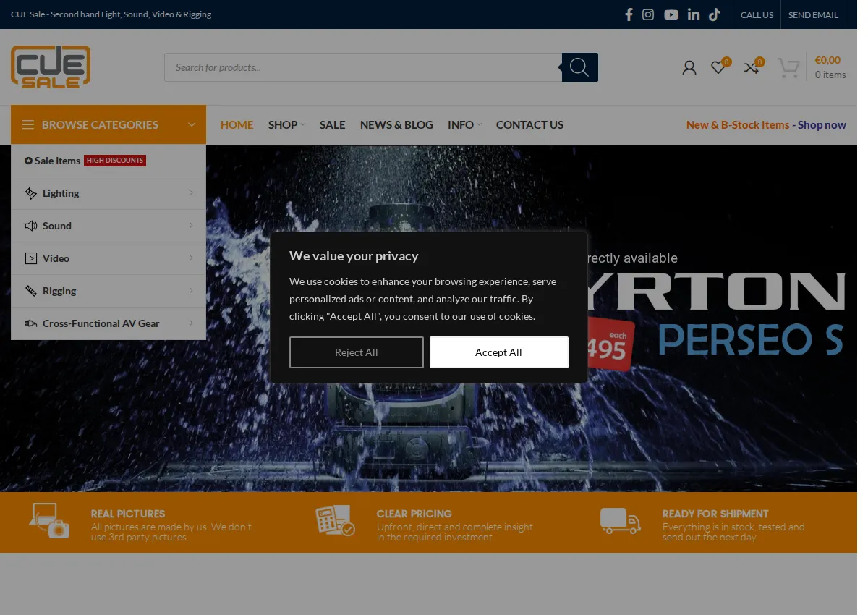
Task: Click the SEND EMAIL link
Action: coord(813,14)
